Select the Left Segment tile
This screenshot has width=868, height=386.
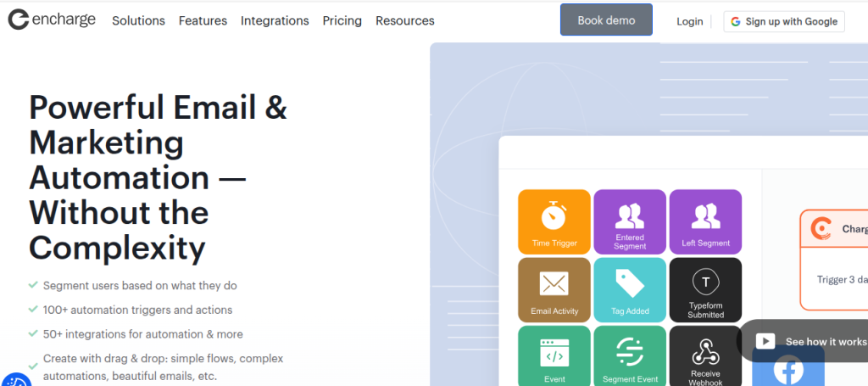pyautogui.click(x=705, y=222)
